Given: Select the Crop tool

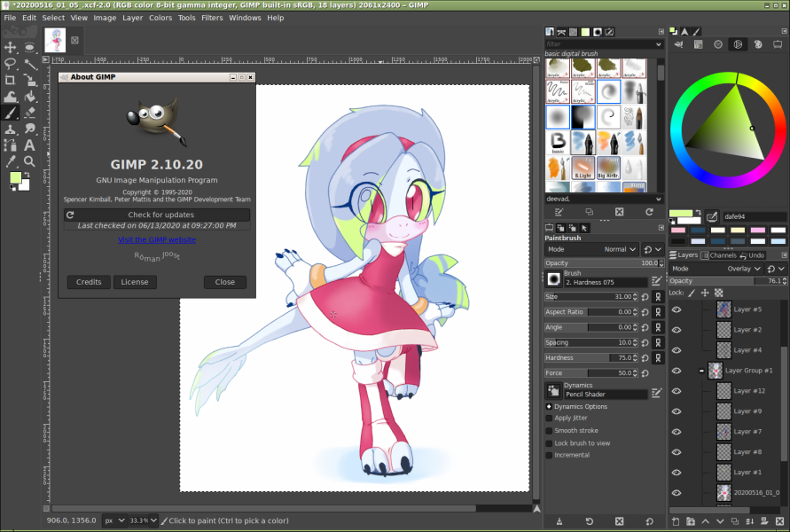Looking at the screenshot, I should (x=10, y=80).
